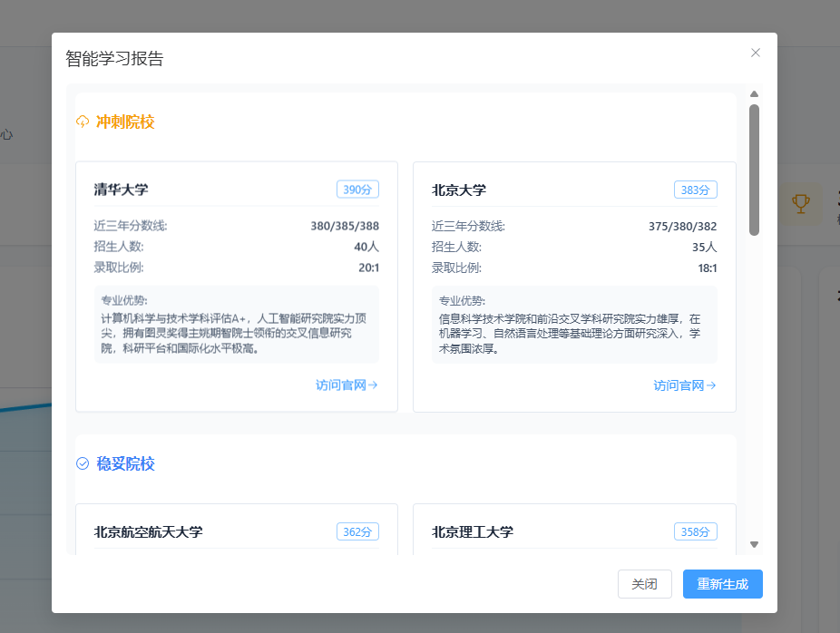This screenshot has height=633, width=840.
Task: Click 招生人数 label in 清华大学 card
Action: [x=119, y=247]
